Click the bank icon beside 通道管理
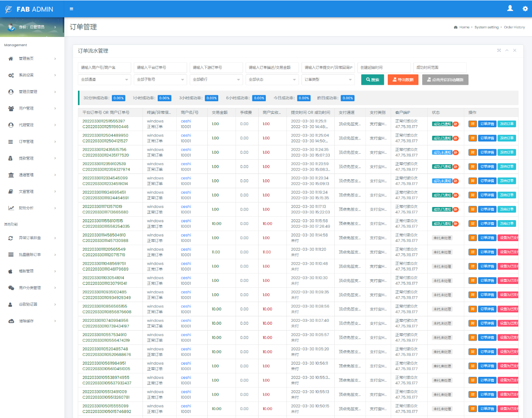The width and height of the screenshot is (532, 418). click(11, 175)
